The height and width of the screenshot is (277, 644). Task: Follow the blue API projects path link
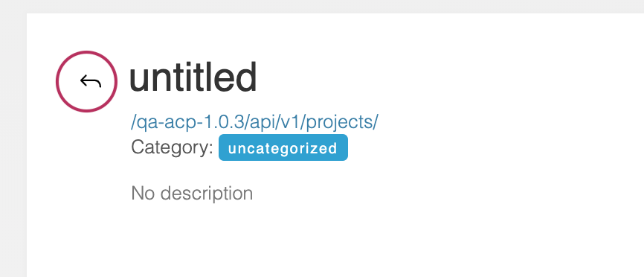254,122
